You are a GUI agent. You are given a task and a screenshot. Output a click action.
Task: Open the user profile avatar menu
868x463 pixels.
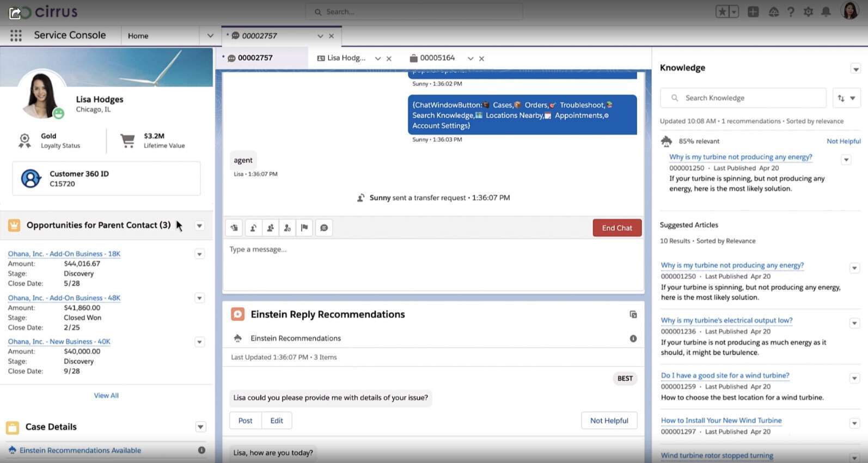click(849, 10)
